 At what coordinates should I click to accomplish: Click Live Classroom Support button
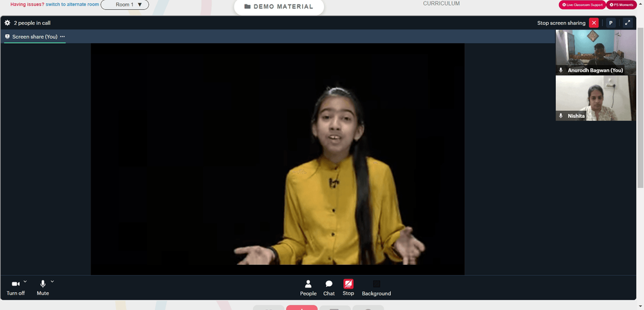click(582, 5)
